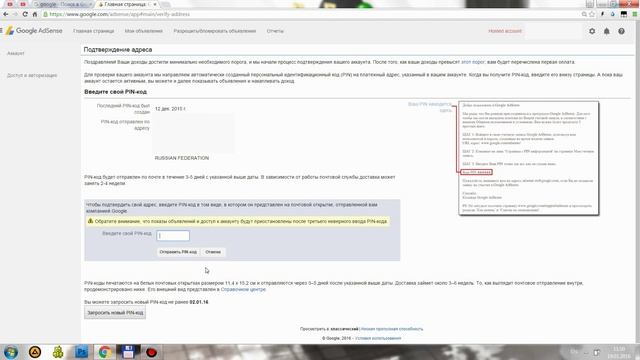Click the browser address bar URL
The image size is (640, 360).
click(120, 14)
